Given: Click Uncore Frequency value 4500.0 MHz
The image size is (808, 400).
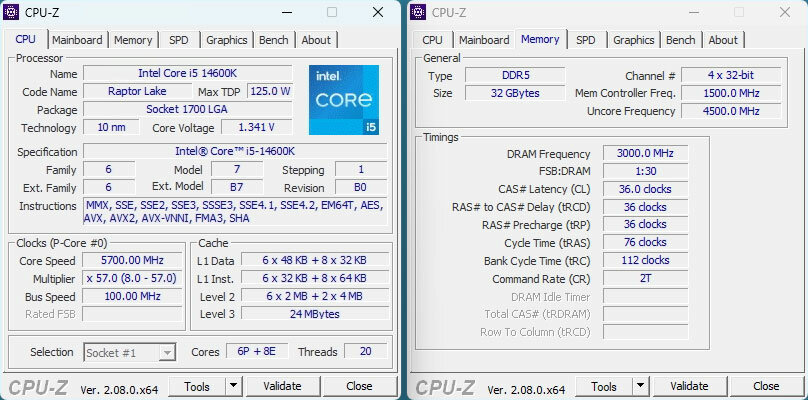Looking at the screenshot, I should [731, 111].
